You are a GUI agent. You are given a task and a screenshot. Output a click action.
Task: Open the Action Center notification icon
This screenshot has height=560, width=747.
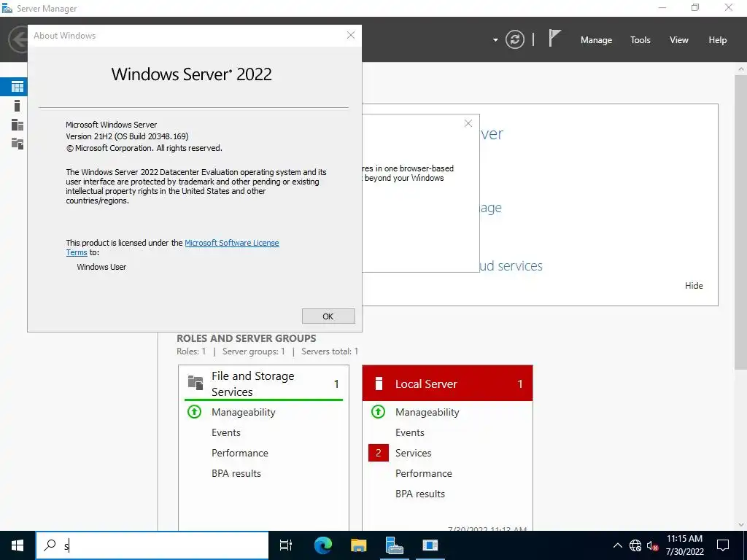[x=723, y=545]
